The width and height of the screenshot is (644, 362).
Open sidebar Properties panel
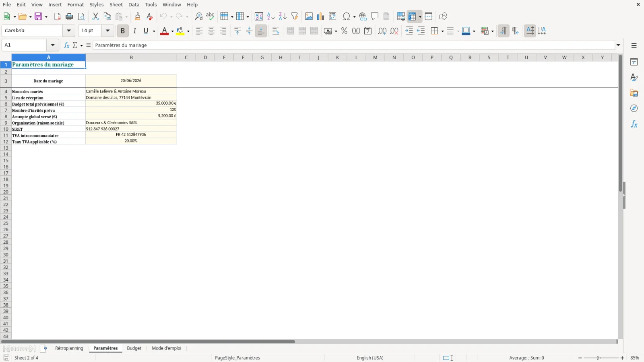634,62
